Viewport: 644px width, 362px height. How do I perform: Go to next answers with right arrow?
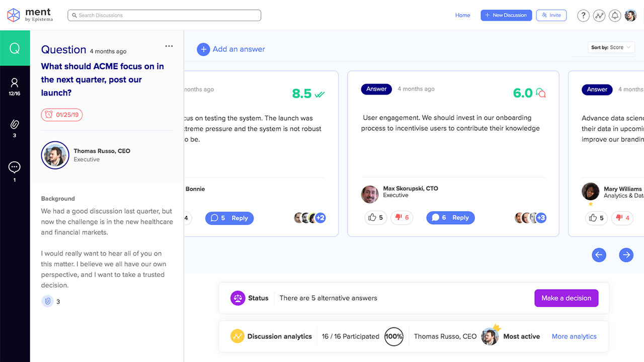click(x=626, y=255)
